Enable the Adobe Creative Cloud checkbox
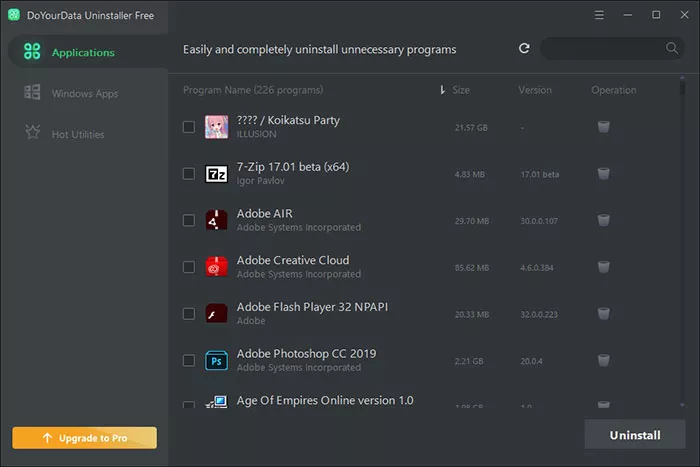Viewport: 700px width, 467px height. click(189, 267)
